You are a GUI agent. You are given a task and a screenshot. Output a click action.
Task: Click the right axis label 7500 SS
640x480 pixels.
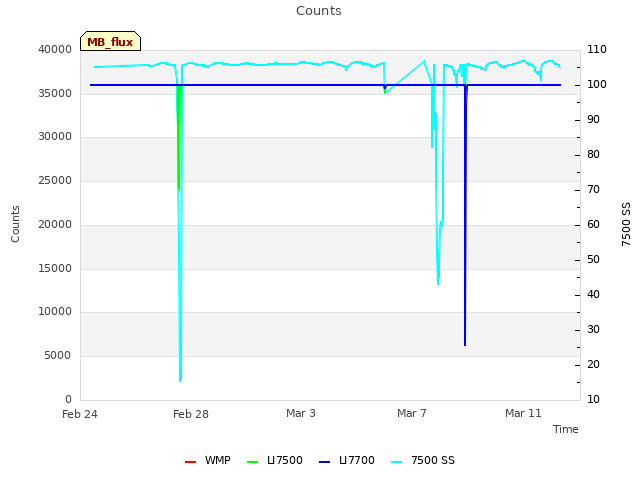click(626, 224)
